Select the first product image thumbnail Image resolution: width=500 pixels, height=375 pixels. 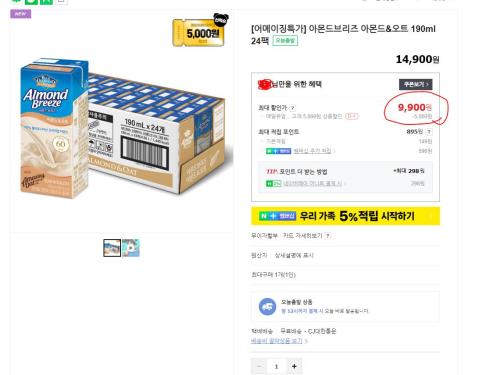point(112,248)
